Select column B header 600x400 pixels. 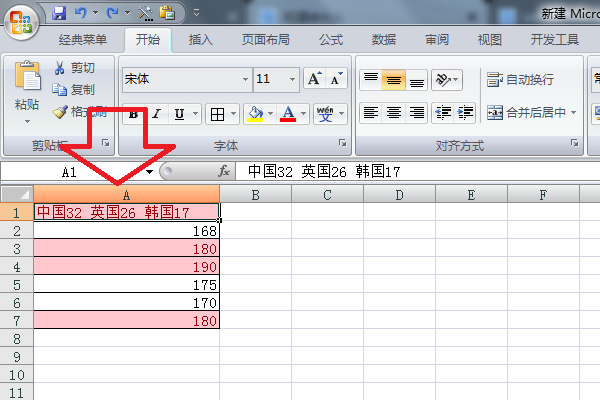pyautogui.click(x=256, y=195)
